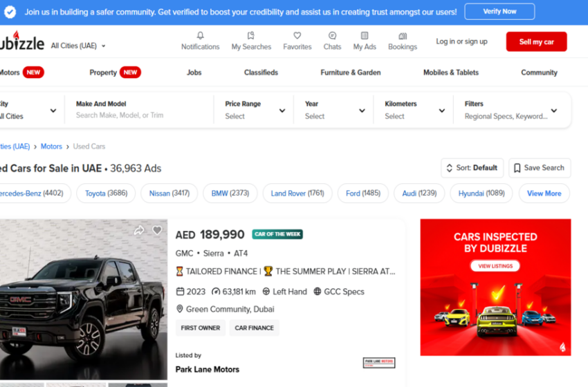Filter by Mercedes-Benz (4402) chip
588x387 pixels.
(x=34, y=193)
